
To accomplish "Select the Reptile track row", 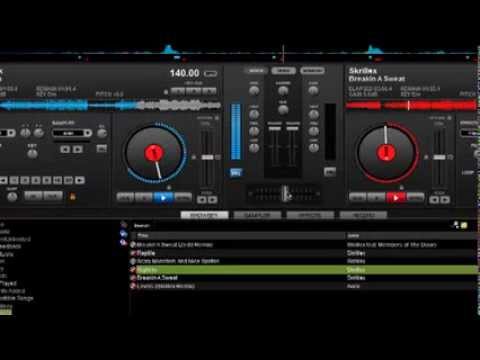I will point(304,253).
